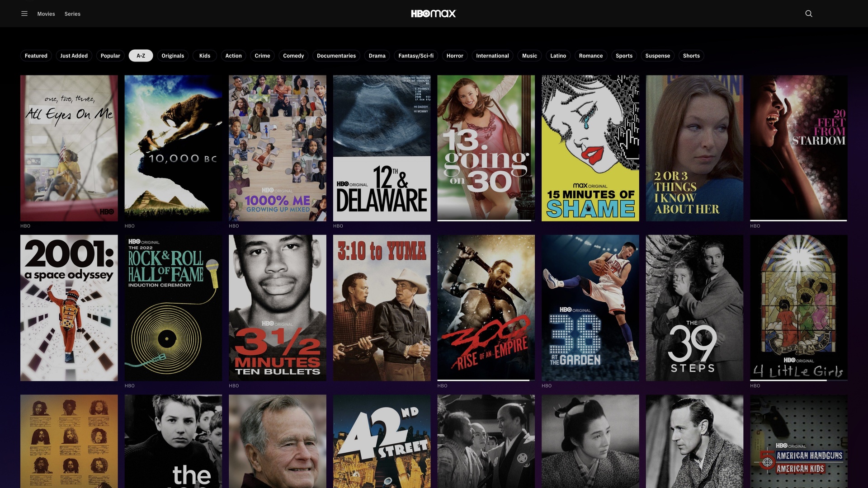Open '20 Feet from Stardom' poster
Image resolution: width=868 pixels, height=488 pixels.
799,147
